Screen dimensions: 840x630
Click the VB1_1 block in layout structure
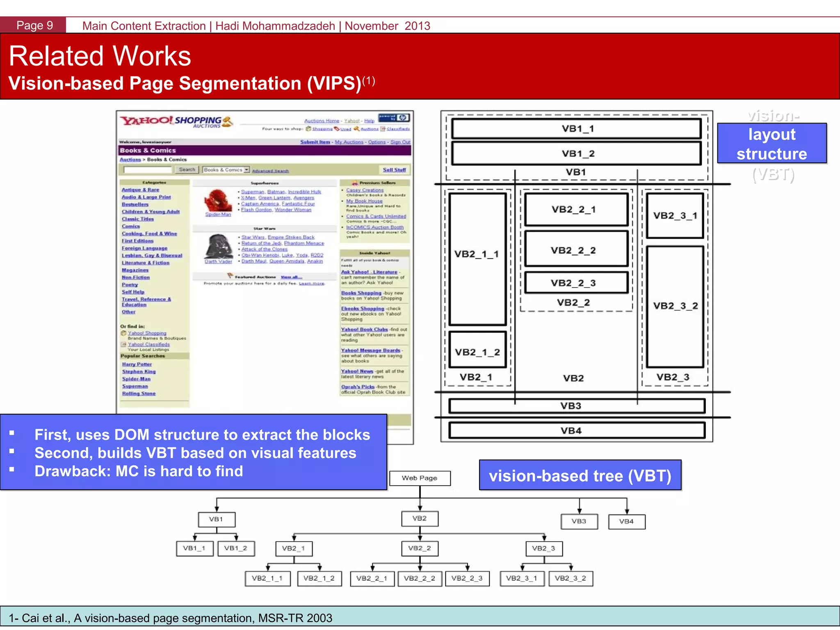(576, 129)
